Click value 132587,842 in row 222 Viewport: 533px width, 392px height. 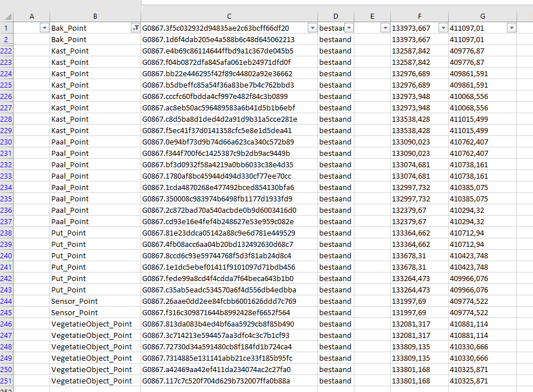click(419, 51)
